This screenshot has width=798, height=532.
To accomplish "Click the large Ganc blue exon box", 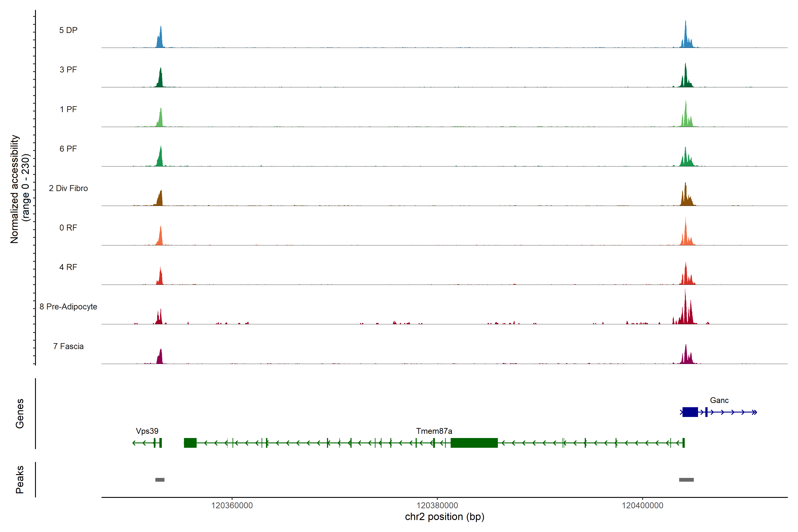I will (x=690, y=412).
